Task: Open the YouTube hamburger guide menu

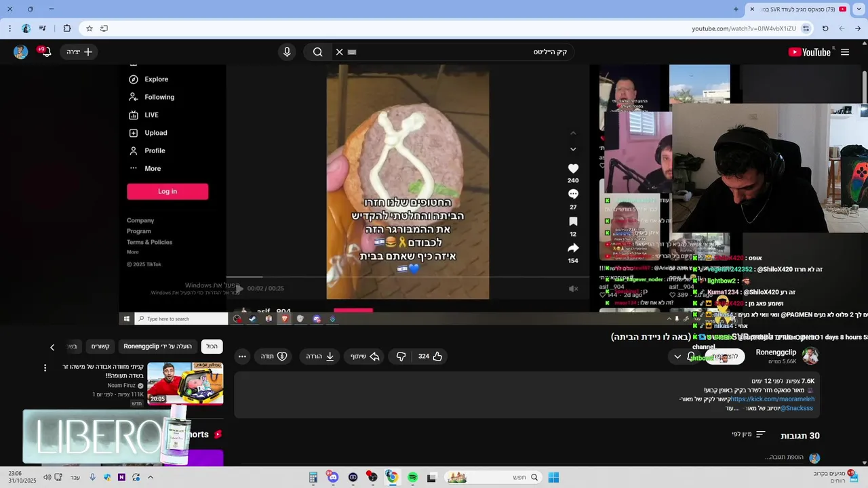Action: click(x=845, y=52)
